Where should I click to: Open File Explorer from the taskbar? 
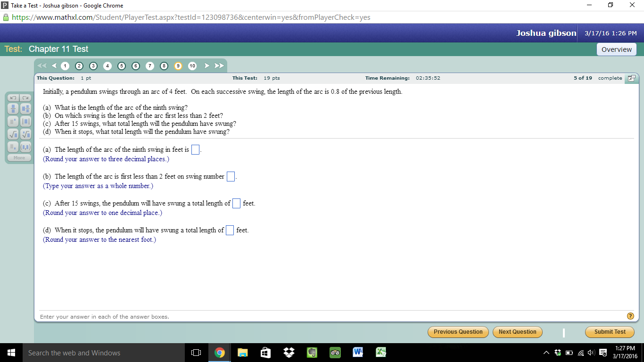(x=243, y=353)
